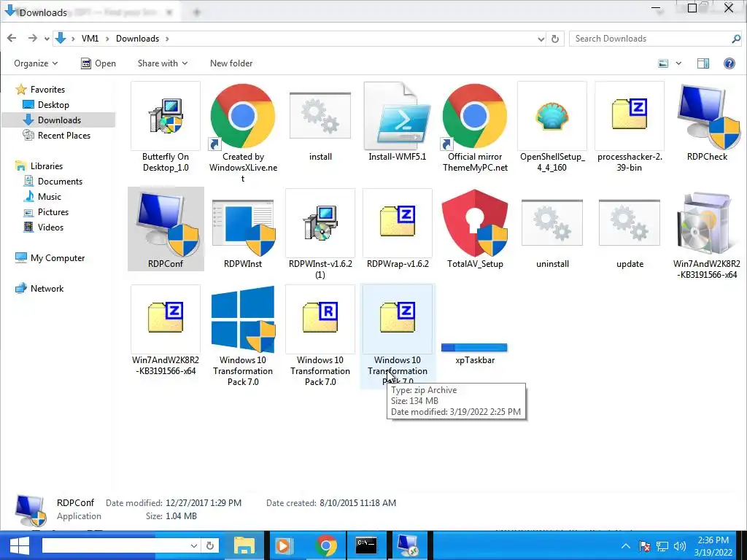747x560 pixels.
Task: Go back using the Back arrow
Action: point(12,38)
